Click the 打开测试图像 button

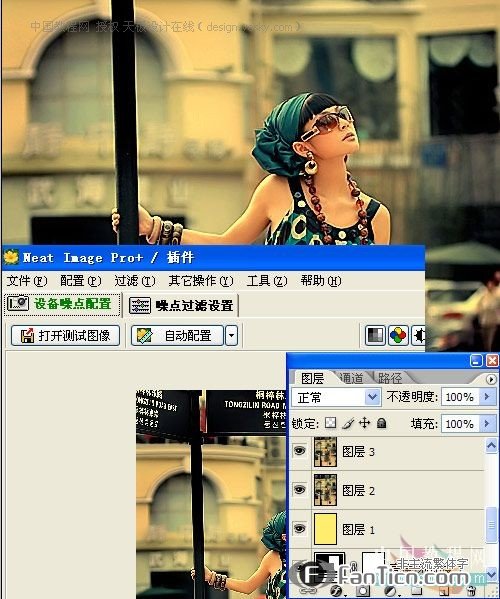pos(65,335)
